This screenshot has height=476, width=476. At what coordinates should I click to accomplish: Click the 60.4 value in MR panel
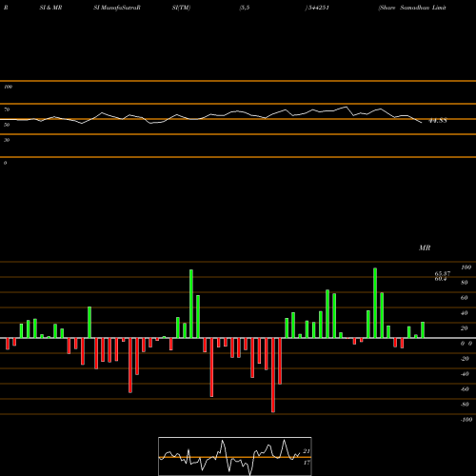[441, 279]
